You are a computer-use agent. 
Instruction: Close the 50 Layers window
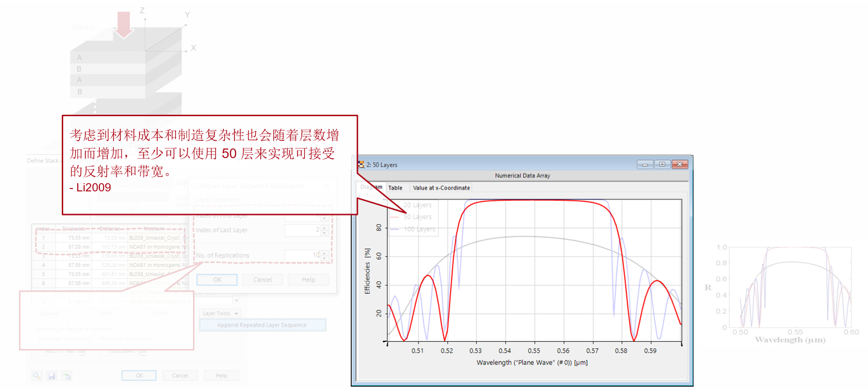pos(680,164)
